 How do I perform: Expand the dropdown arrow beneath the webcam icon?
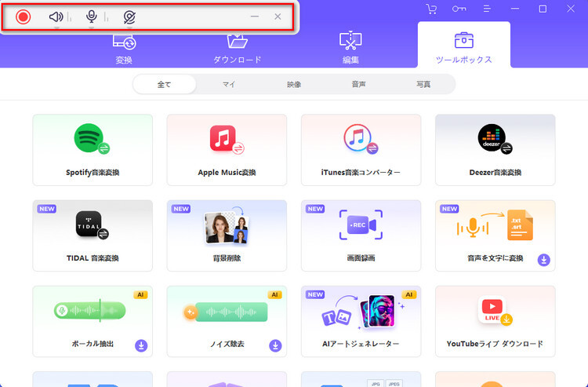(x=129, y=27)
